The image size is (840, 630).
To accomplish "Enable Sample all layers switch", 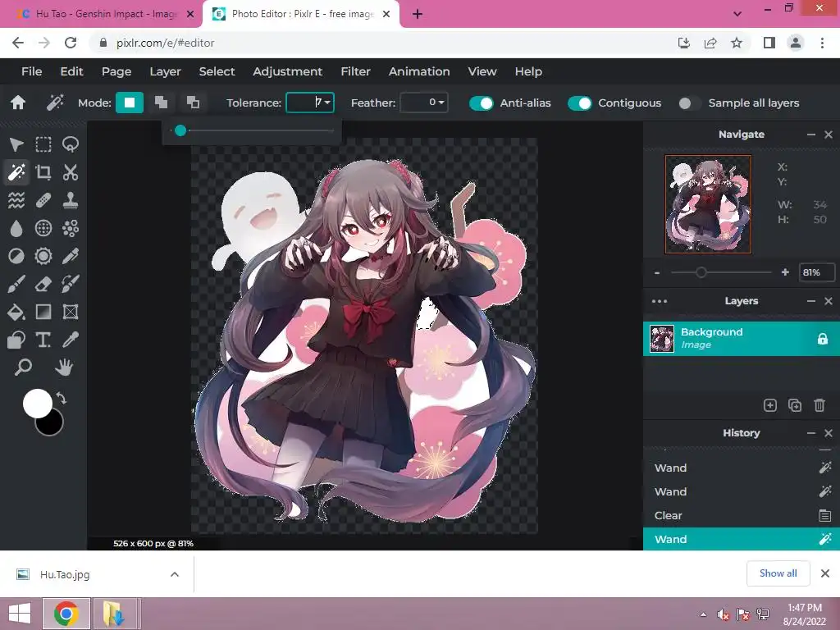I will point(689,103).
